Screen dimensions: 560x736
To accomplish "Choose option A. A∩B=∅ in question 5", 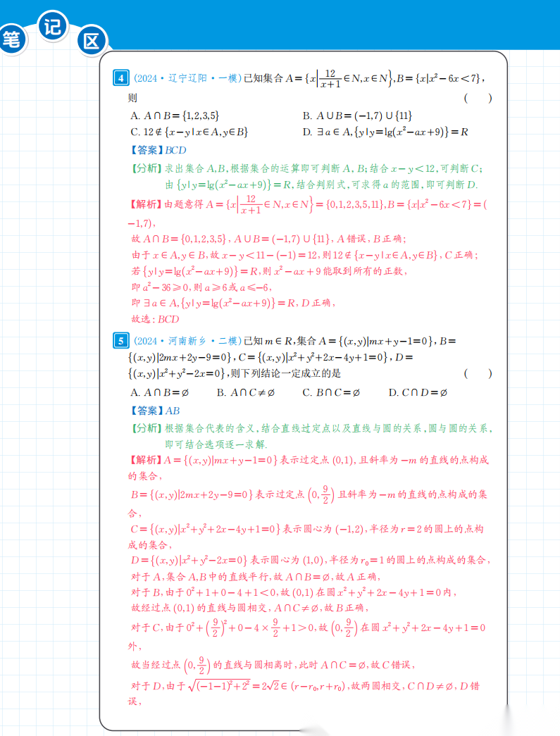I will (x=160, y=392).
